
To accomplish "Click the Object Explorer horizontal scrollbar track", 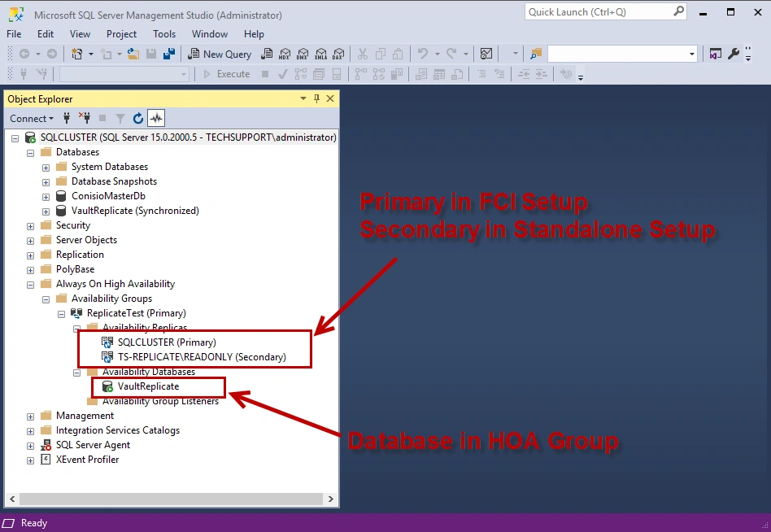I will [171, 499].
